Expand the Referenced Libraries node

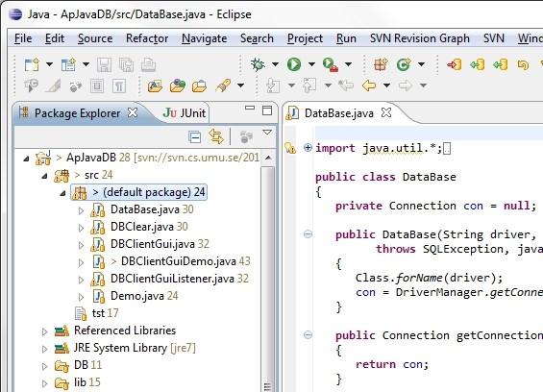[x=44, y=331]
